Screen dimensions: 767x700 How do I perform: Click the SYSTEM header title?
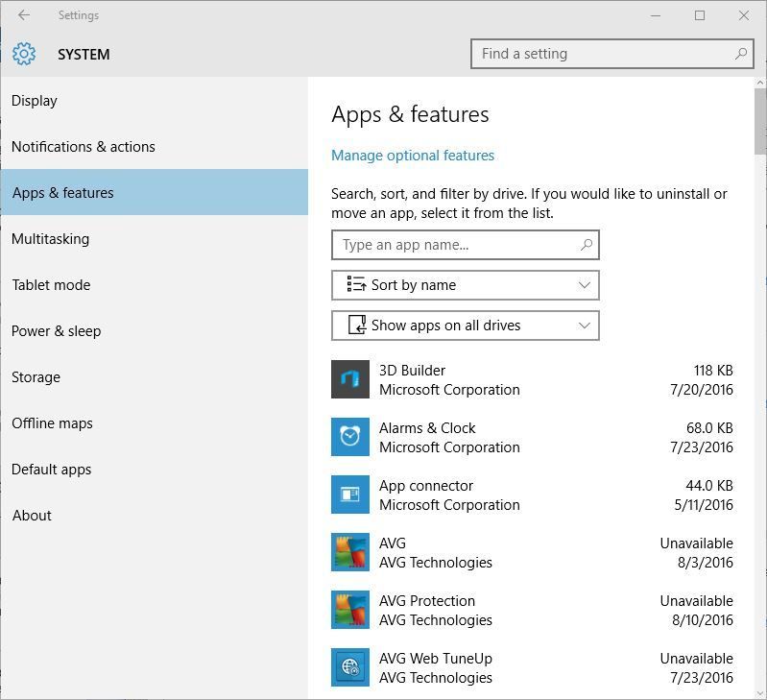pyautogui.click(x=84, y=55)
